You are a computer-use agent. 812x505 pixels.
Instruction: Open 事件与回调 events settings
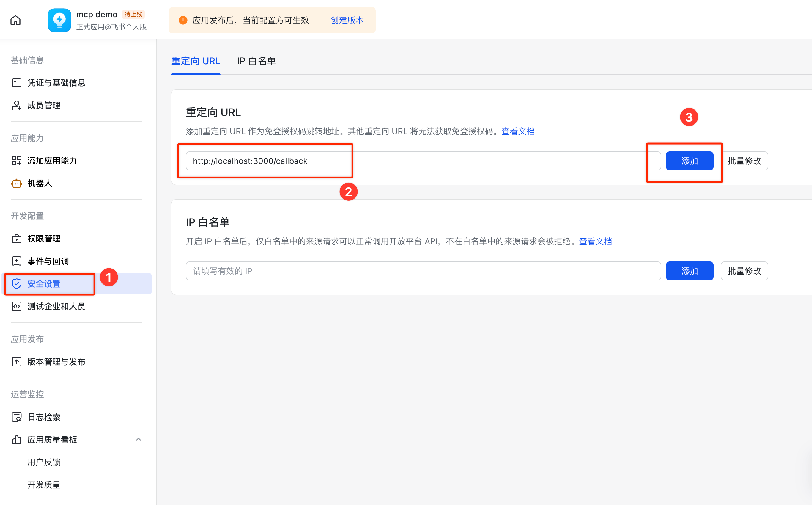48,261
